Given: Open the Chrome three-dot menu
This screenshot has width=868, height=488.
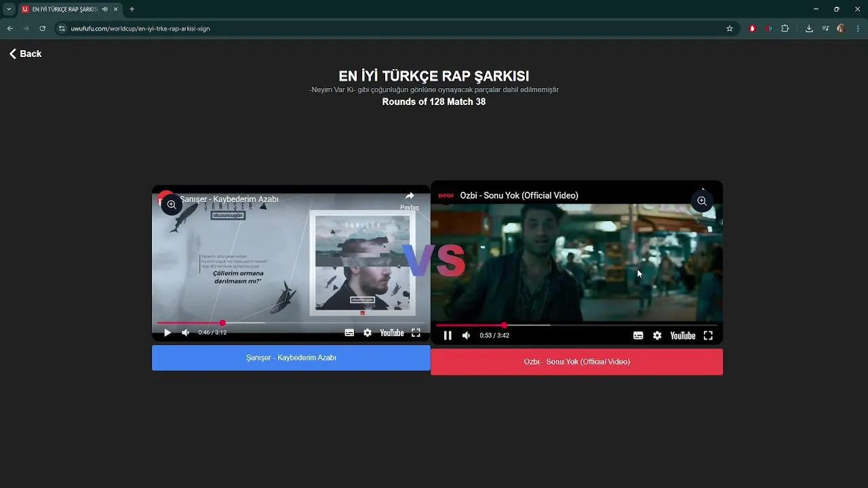Looking at the screenshot, I should point(859,28).
